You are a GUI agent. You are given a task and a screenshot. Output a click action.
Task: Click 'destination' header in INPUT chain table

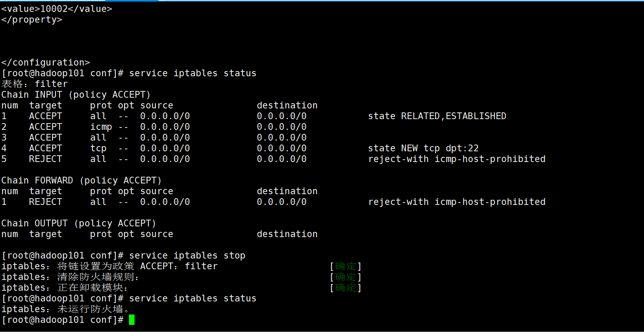pos(287,105)
